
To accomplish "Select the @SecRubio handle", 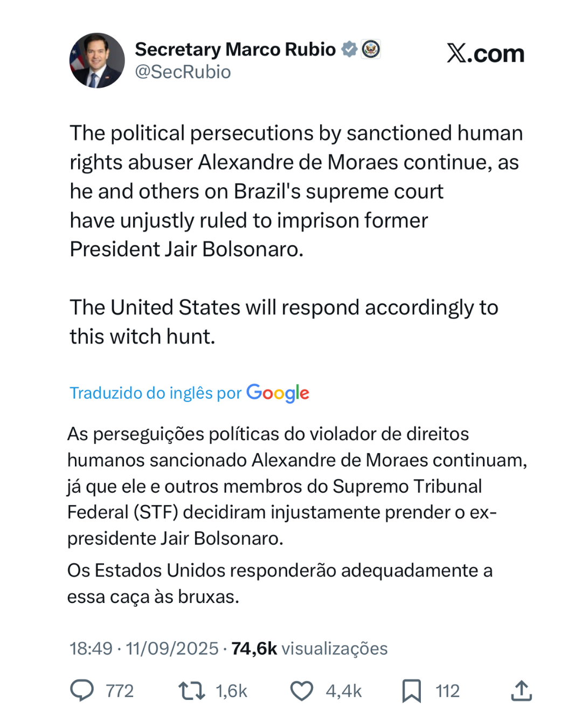I will click(x=182, y=71).
